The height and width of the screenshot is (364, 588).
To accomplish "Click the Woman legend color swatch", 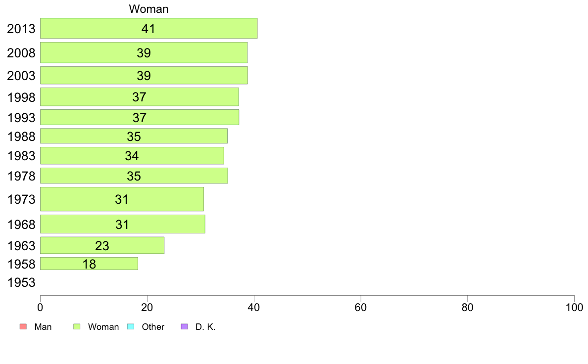I will tap(77, 326).
